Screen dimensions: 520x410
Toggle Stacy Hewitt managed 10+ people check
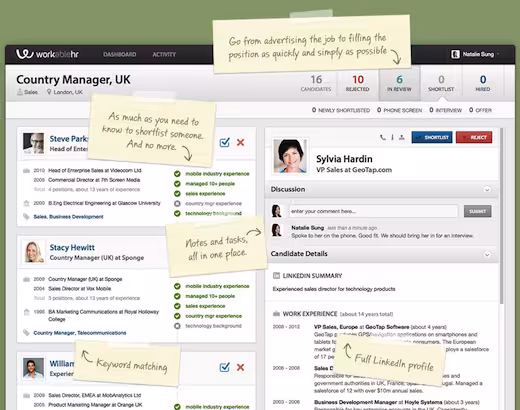coord(177,296)
